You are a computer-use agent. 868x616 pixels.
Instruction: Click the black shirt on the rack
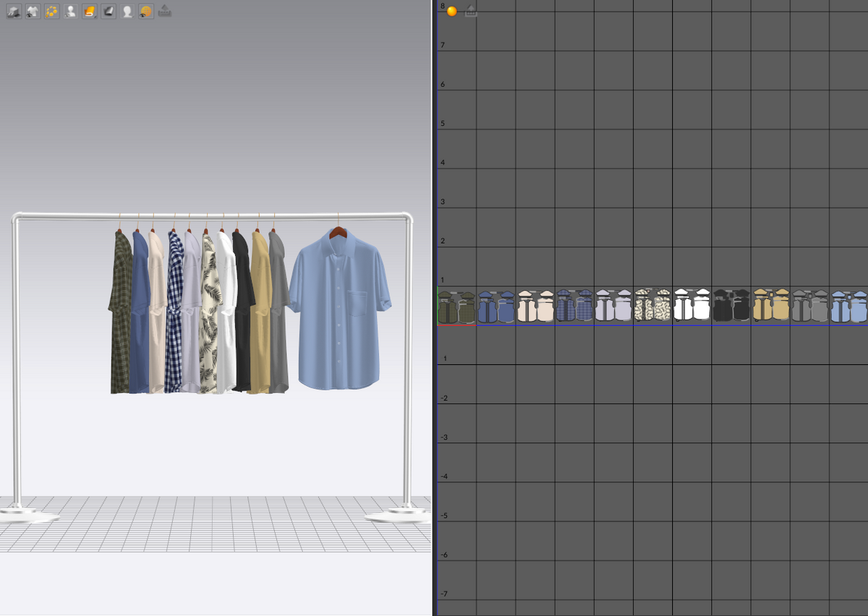[x=242, y=311]
